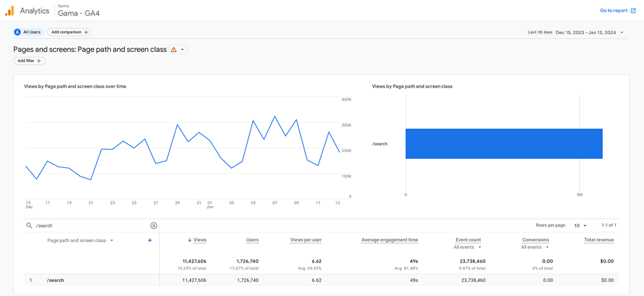Click the 6.62 value in the /search row
This screenshot has height=296, width=644.
(317, 281)
